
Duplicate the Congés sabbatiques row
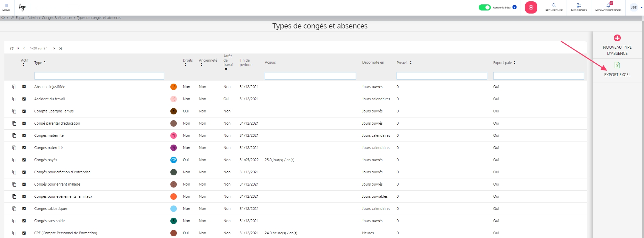[14, 209]
